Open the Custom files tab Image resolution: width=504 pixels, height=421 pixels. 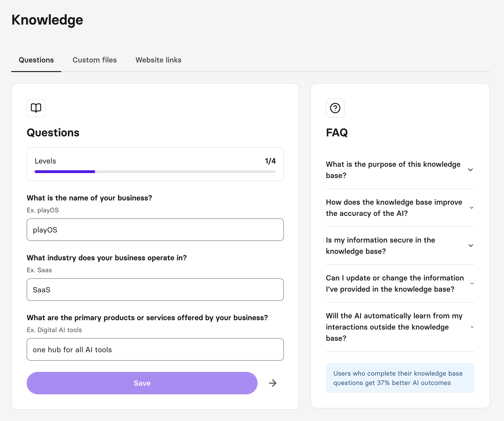click(95, 60)
